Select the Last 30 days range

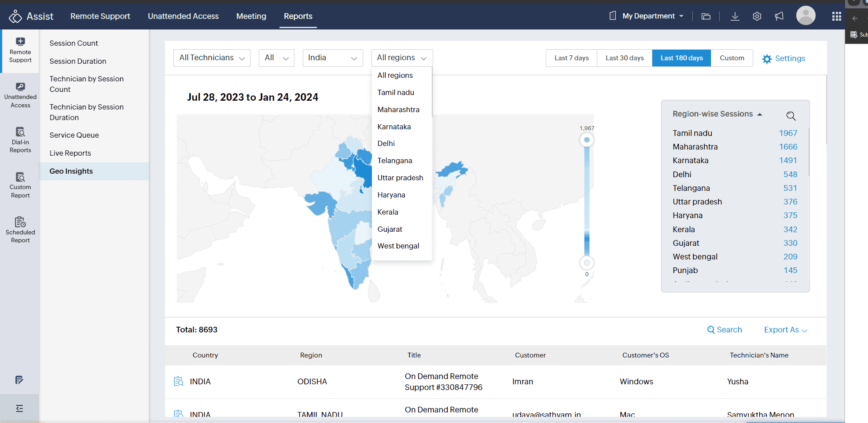(624, 58)
